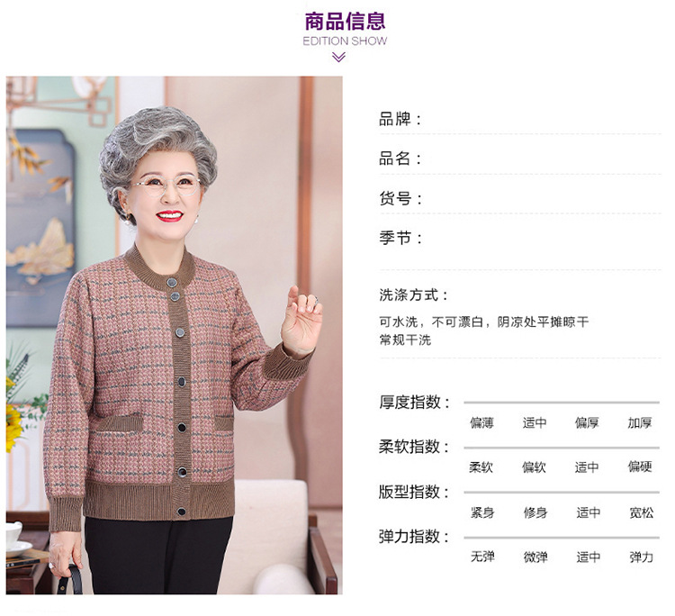Screen dimensions: 675x616
Task: Click the 货号 field line
Action: (520, 199)
